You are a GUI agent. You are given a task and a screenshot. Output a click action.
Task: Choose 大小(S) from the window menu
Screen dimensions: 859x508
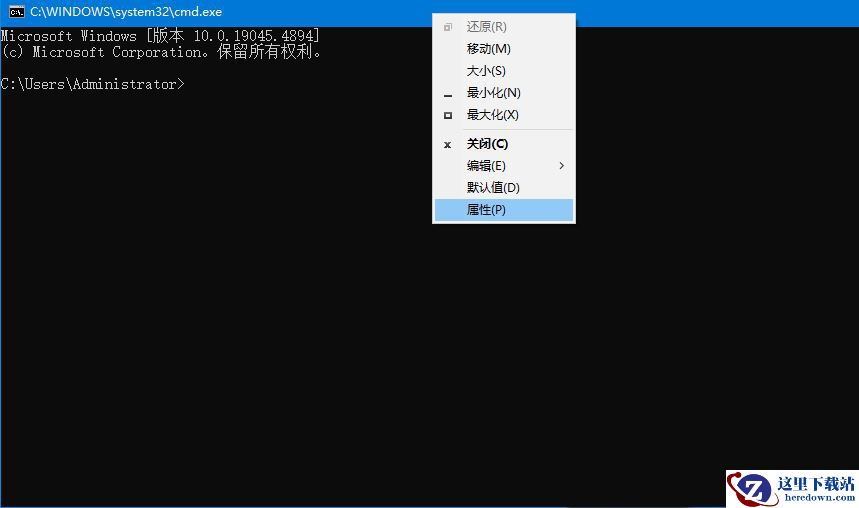click(503, 71)
